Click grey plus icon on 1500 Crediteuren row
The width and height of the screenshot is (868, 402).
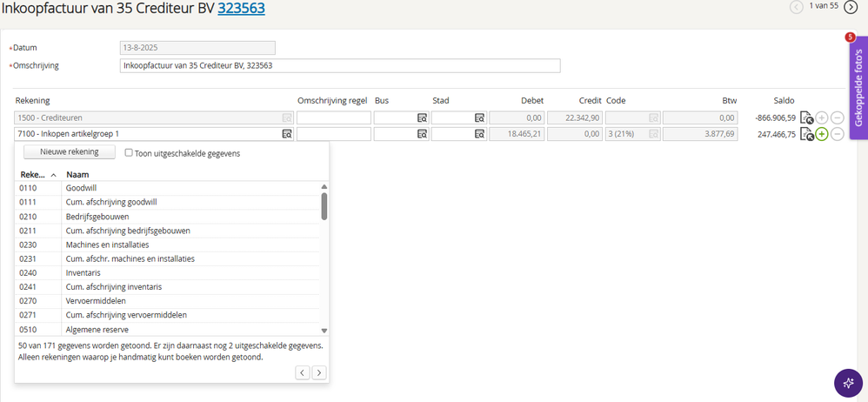coord(822,118)
